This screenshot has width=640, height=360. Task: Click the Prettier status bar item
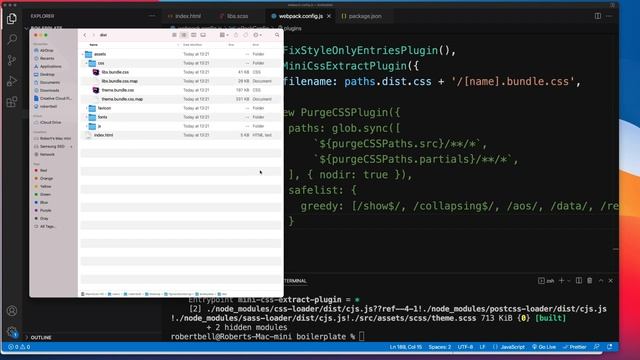pyautogui.click(x=575, y=347)
